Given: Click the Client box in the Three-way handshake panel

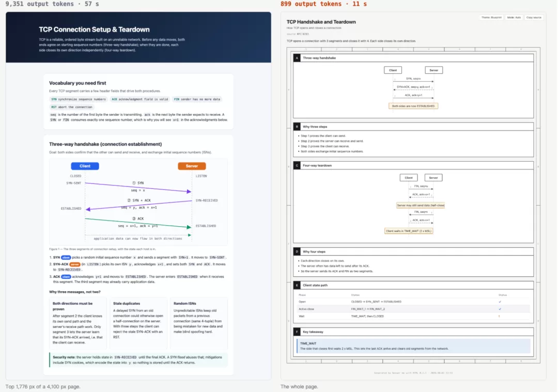Looking at the screenshot, I should [x=393, y=70].
